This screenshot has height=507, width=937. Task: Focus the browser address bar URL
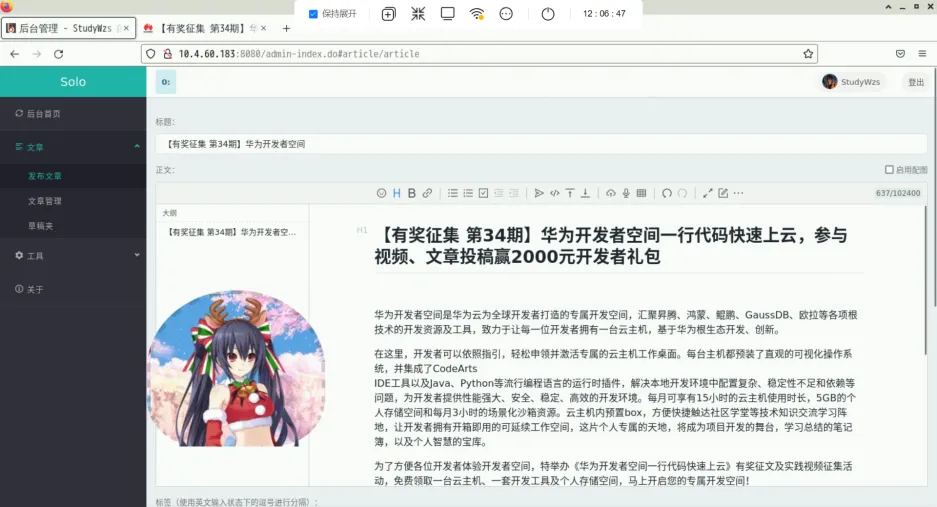[478, 54]
